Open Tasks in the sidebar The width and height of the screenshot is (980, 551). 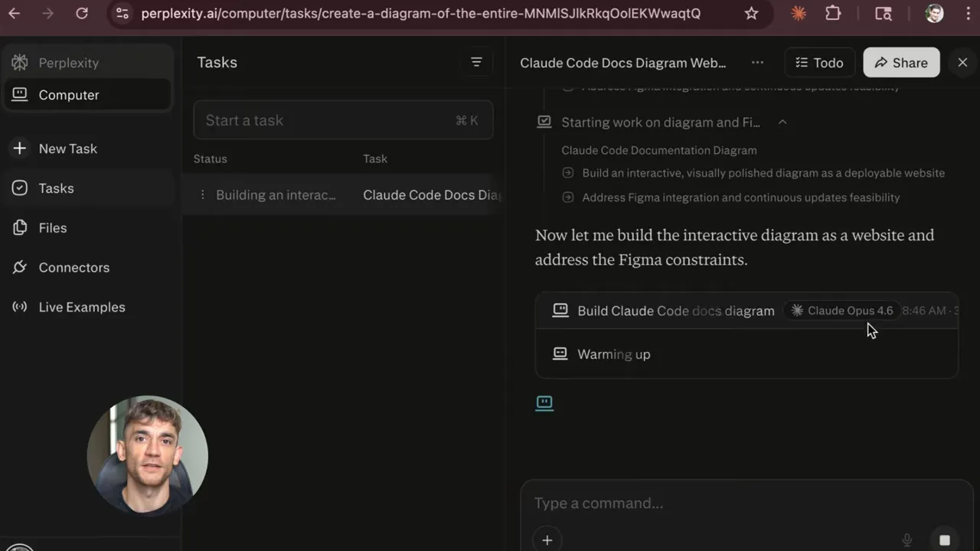click(87, 188)
